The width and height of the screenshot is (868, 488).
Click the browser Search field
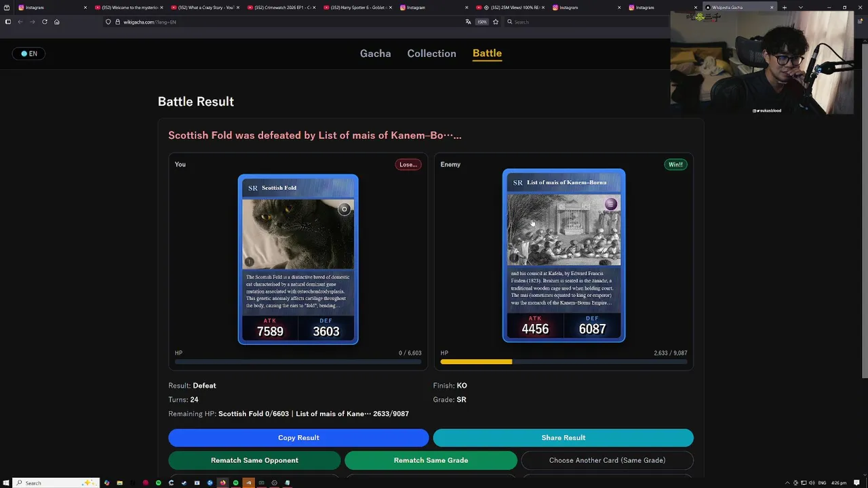[587, 22]
